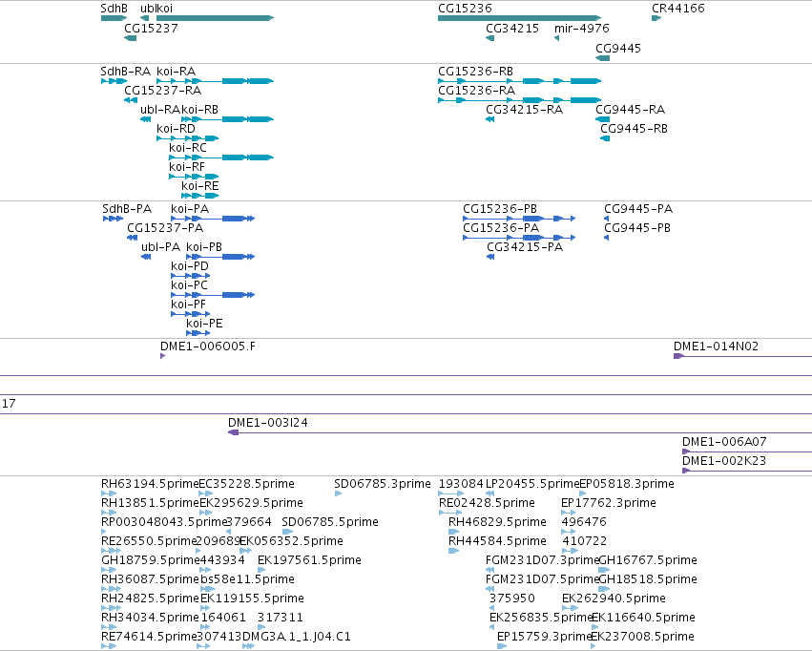Click the EP05818.3prime EST label
Viewport: 812px width, 651px height.
point(627,484)
